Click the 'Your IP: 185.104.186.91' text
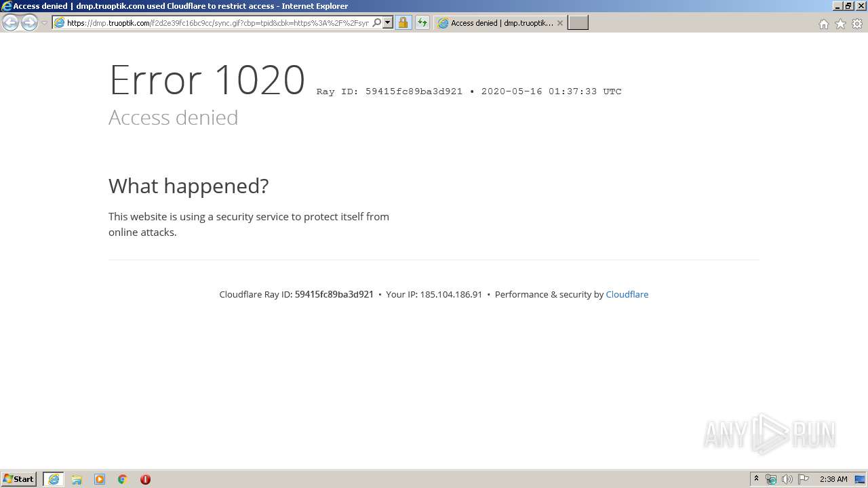 click(434, 294)
